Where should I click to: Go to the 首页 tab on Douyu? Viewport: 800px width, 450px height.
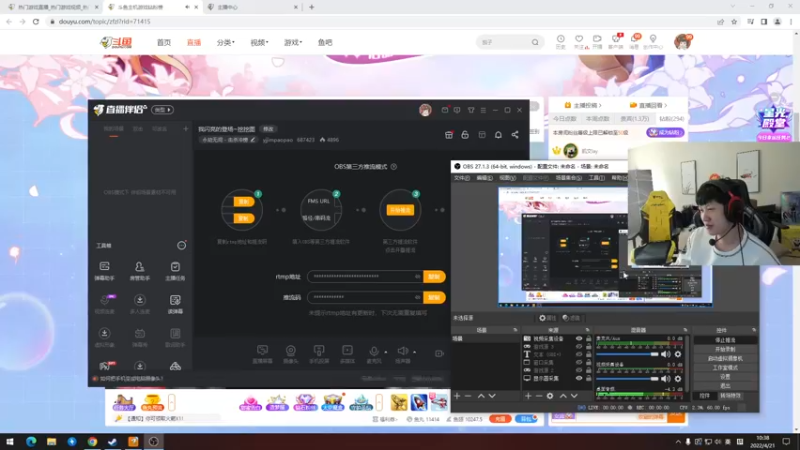tap(164, 42)
